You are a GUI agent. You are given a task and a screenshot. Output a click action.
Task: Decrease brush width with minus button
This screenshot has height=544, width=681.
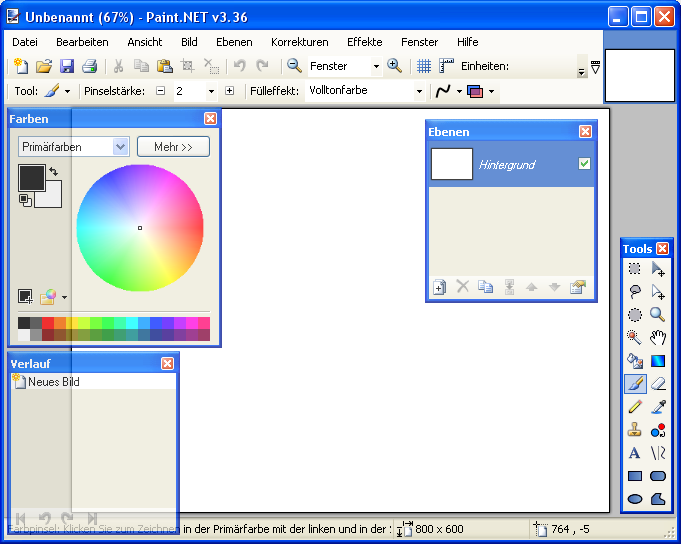[x=160, y=91]
